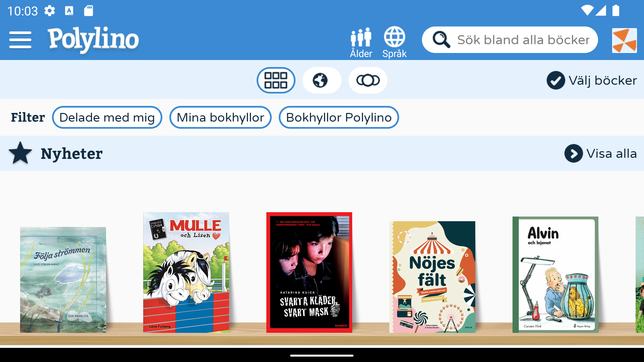This screenshot has height=362, width=644.
Task: Tap the battery status icon
Action: (x=616, y=11)
